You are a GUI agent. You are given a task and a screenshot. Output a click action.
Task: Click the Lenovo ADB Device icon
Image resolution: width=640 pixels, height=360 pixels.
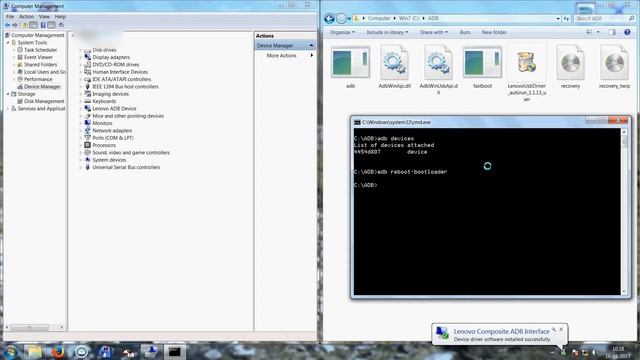pos(87,108)
